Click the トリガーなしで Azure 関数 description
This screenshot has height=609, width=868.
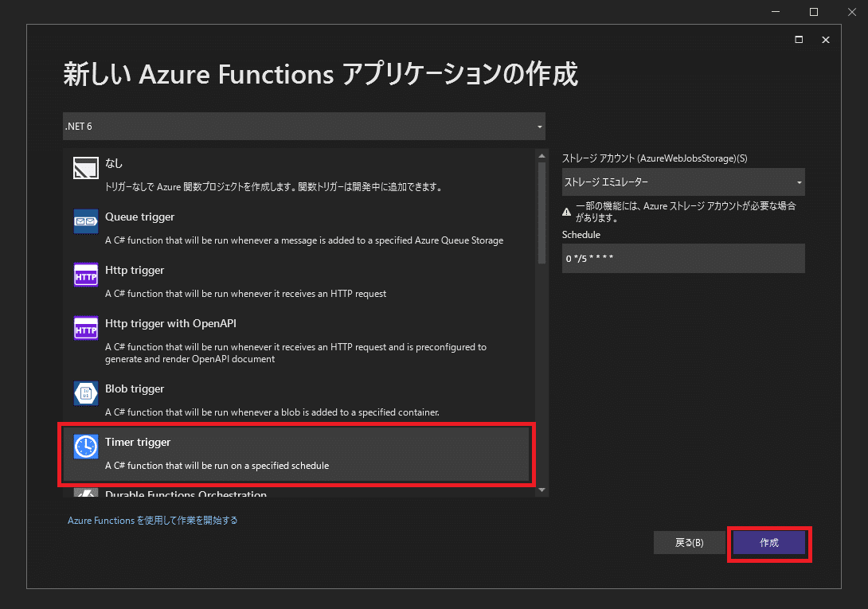[x=275, y=187]
